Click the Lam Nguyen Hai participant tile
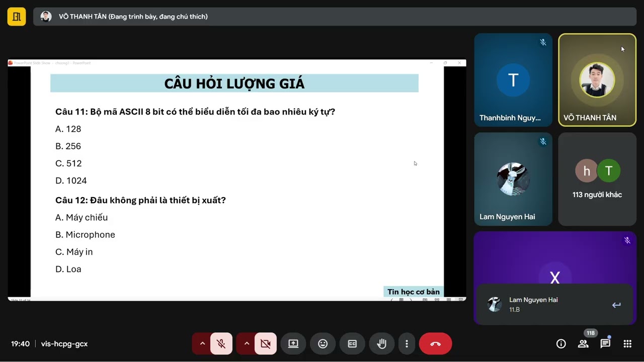 tap(513, 179)
